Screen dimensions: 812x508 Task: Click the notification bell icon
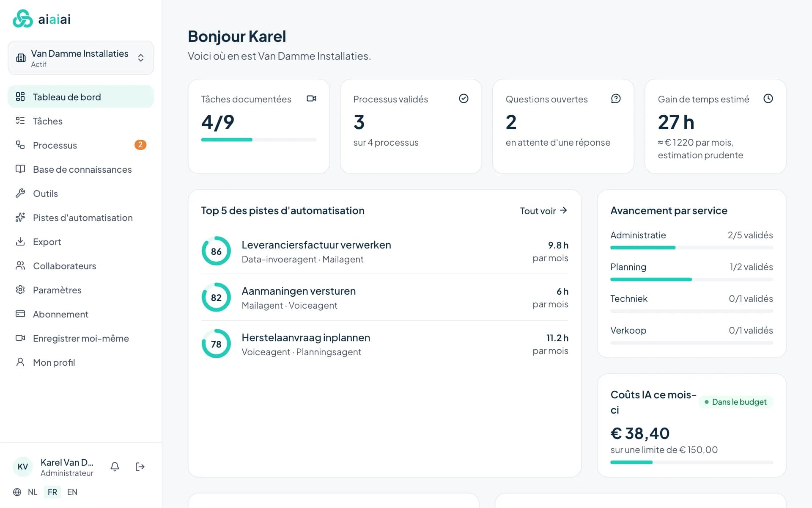point(115,467)
